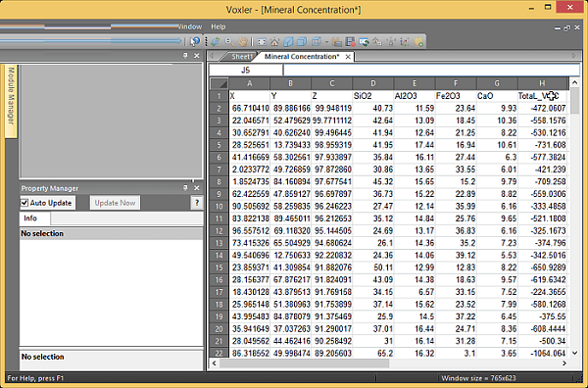The image size is (588, 388).
Task: Click the context help pointer icon
Action: [195, 41]
